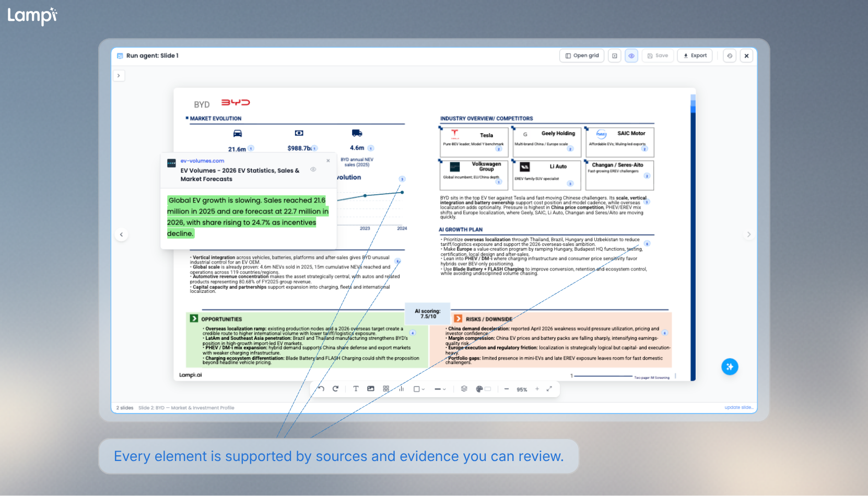Select the Volkswagen Group competitor card
Viewport: 868px width, 496px height.
coord(474,175)
